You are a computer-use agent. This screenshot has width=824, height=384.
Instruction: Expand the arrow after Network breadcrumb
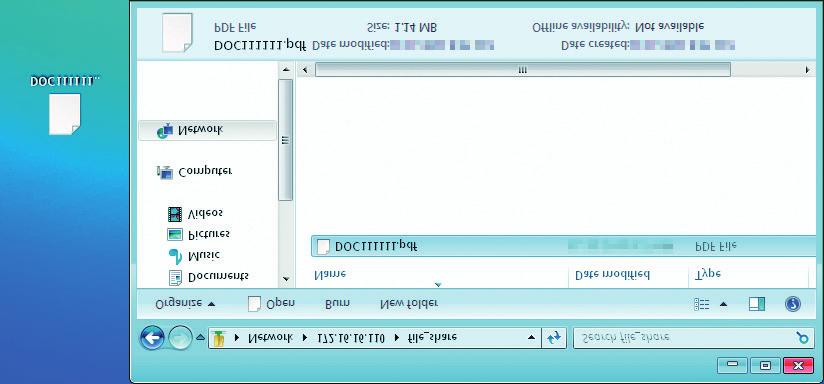pos(305,338)
